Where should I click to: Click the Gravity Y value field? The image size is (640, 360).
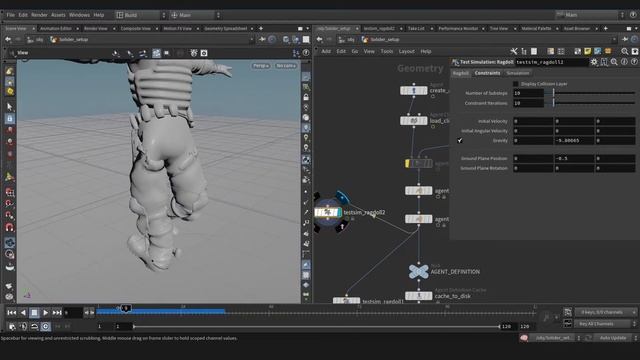tap(573, 140)
